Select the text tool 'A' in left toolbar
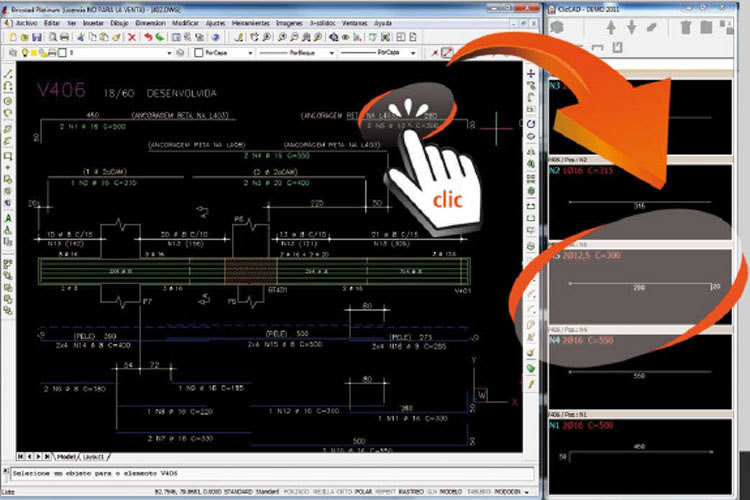Image resolution: width=750 pixels, height=500 pixels. (x=8, y=218)
